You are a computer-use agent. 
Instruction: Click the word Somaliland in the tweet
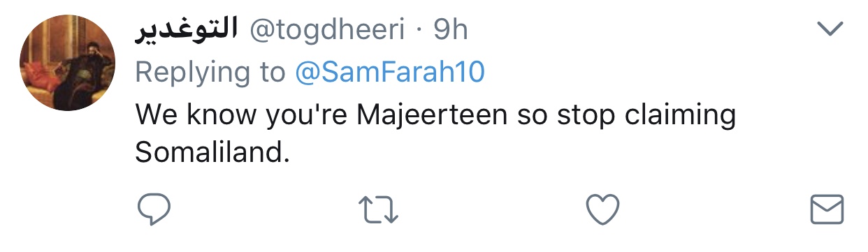(x=212, y=154)
